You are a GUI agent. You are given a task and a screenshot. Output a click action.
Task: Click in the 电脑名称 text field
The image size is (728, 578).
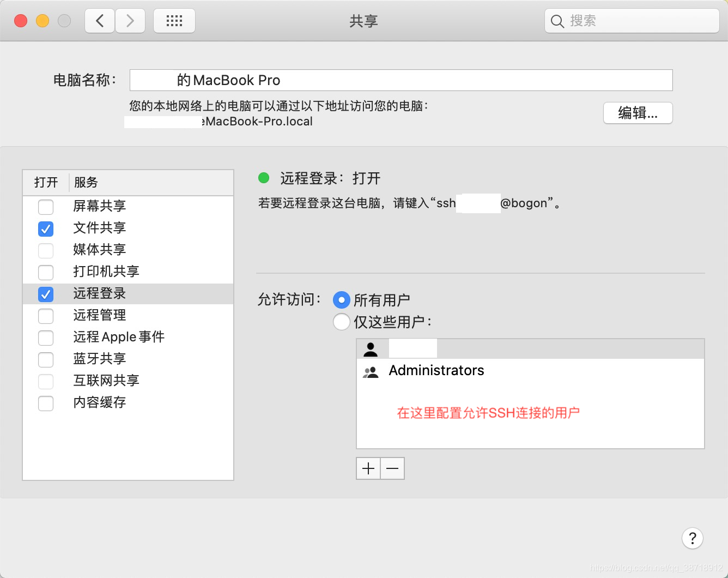pyautogui.click(x=401, y=80)
